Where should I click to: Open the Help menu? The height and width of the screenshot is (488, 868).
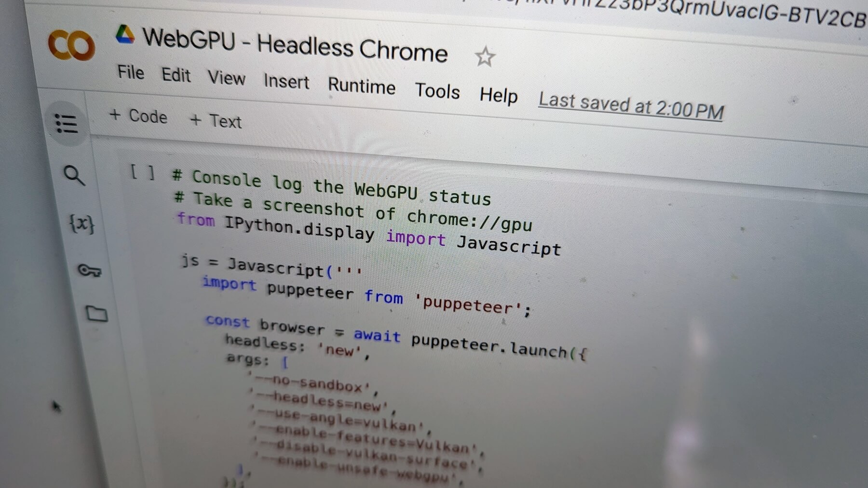coord(498,95)
